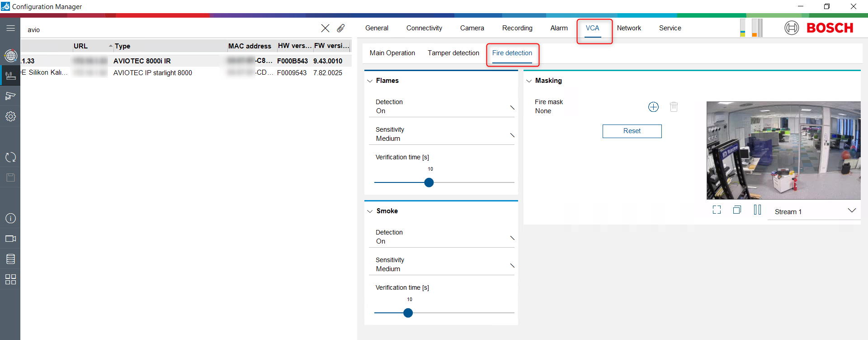
Task: Switch to the Tamper detection tab
Action: [x=453, y=53]
